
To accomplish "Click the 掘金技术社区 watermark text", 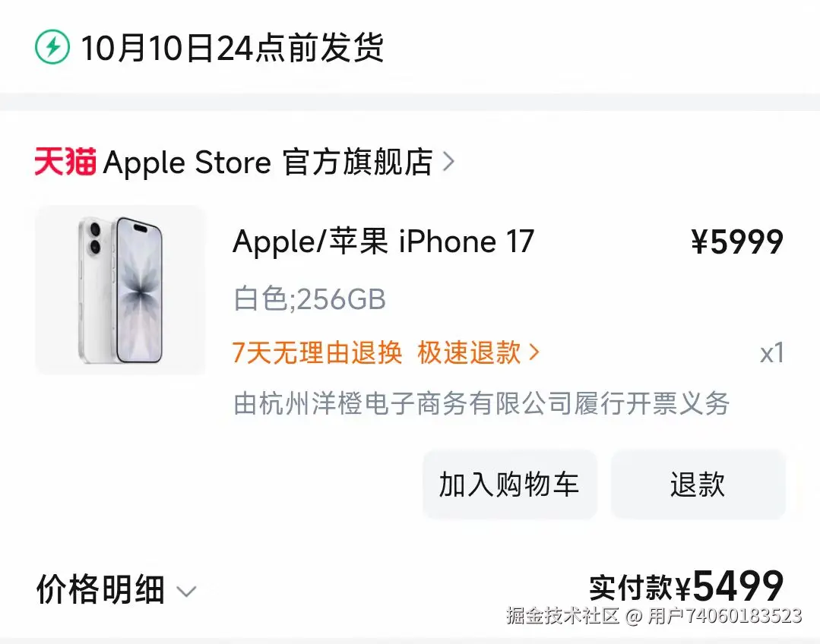I will tap(562, 616).
